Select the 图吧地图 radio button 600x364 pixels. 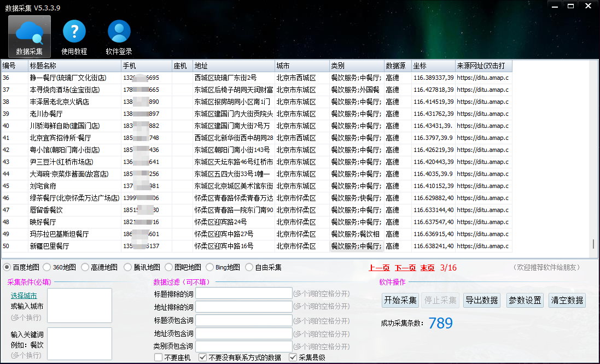pyautogui.click(x=169, y=267)
